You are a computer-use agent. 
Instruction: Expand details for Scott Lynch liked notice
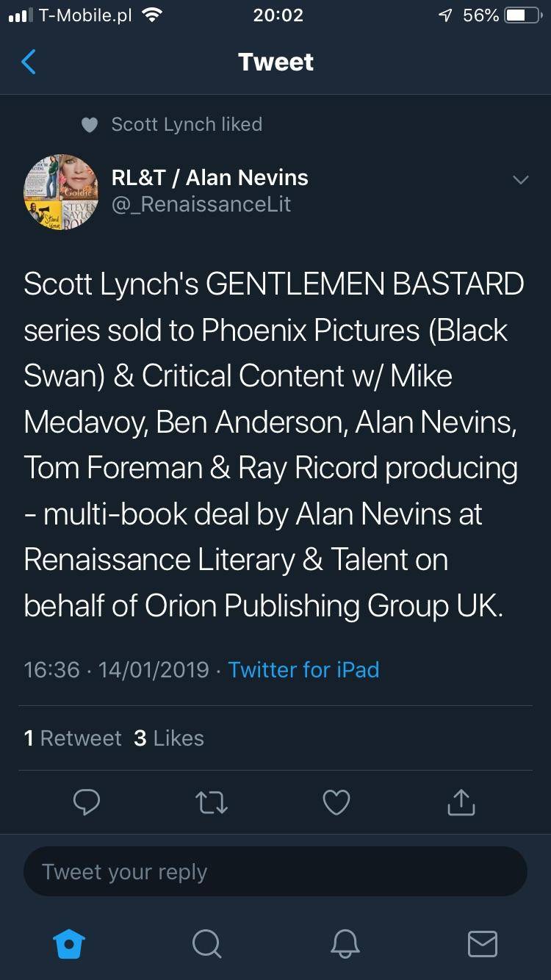pyautogui.click(x=186, y=124)
